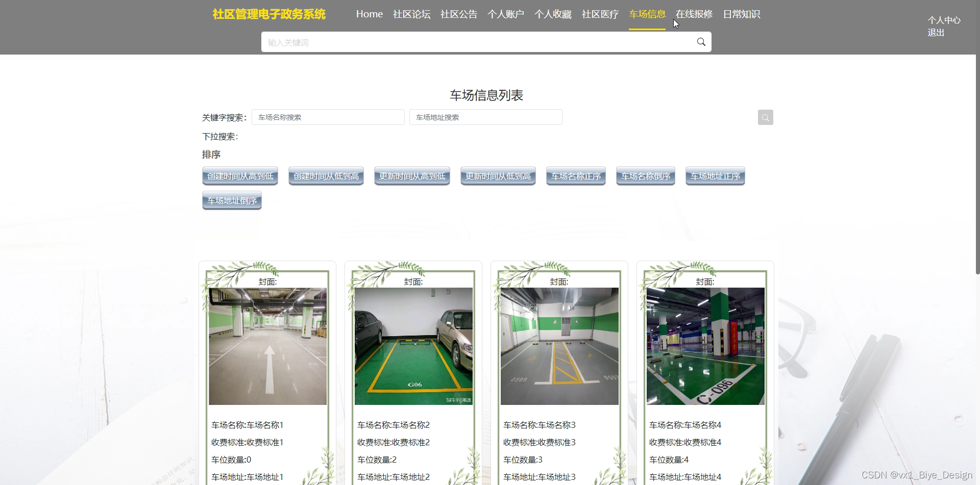Navigate to 社区医疗
980x485 pixels.
(600, 14)
